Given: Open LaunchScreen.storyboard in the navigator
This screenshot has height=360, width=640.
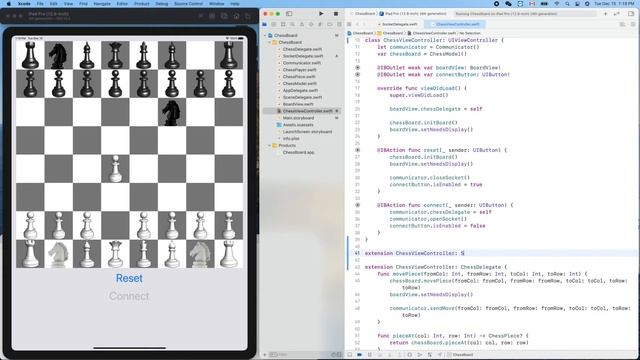Looking at the screenshot, I should point(307,132).
